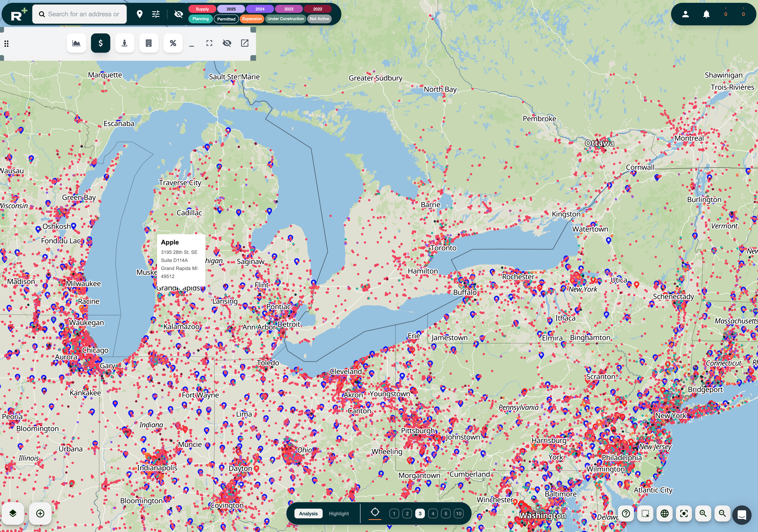Image resolution: width=758 pixels, height=532 pixels.
Task: Open the user account menu icon
Action: point(685,14)
